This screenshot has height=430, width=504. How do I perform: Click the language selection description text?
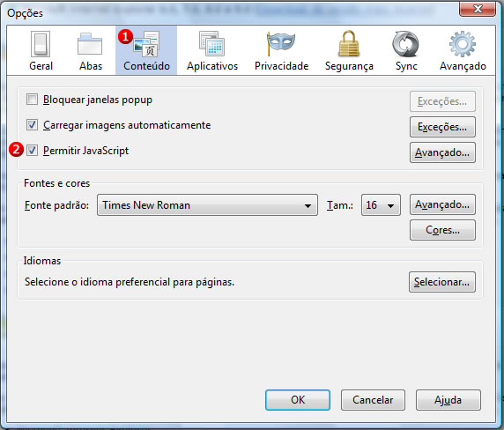coord(130,282)
